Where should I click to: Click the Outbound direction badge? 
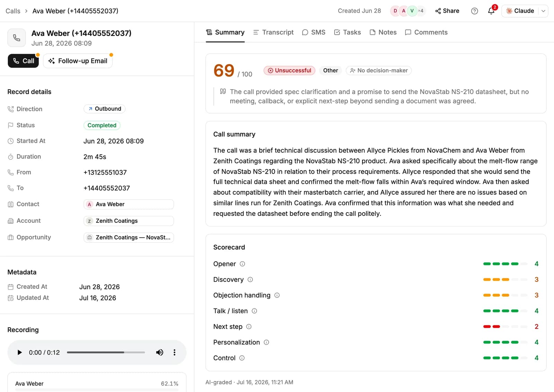click(105, 109)
